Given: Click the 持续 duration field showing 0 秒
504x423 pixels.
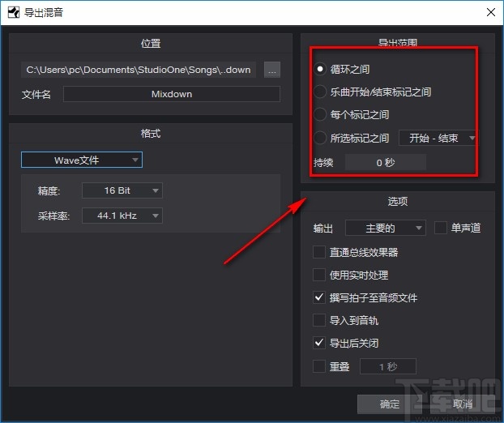Looking at the screenshot, I should pyautogui.click(x=386, y=162).
